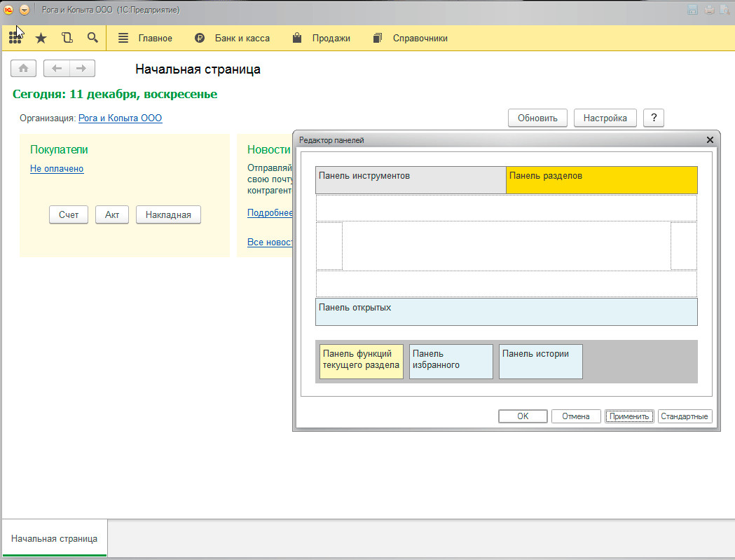Click the Search magnifier icon
735x560 pixels.
tap(92, 38)
